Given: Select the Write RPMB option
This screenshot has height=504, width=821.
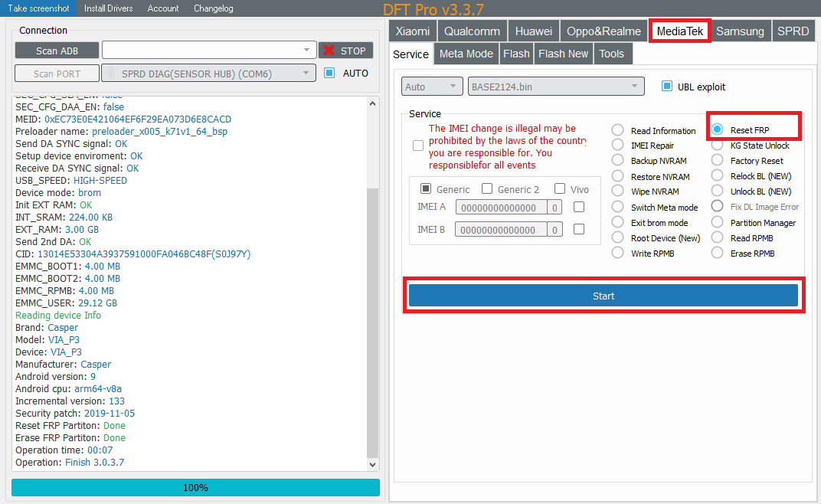Looking at the screenshot, I should [618, 253].
